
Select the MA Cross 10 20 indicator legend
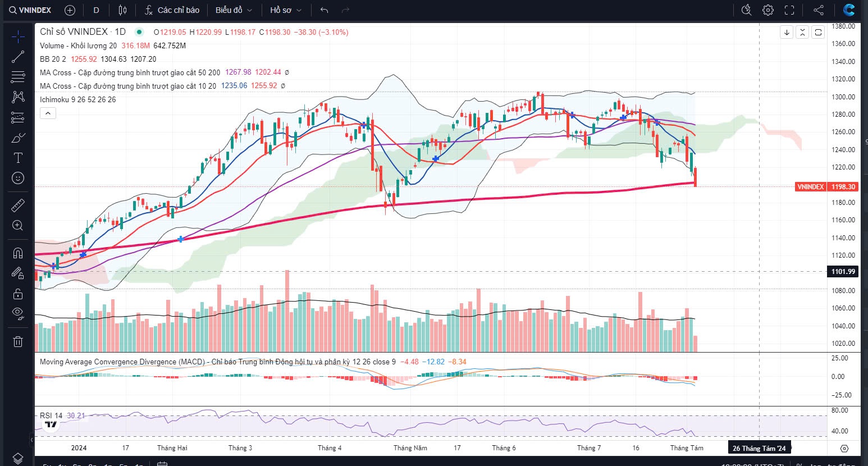tap(128, 86)
